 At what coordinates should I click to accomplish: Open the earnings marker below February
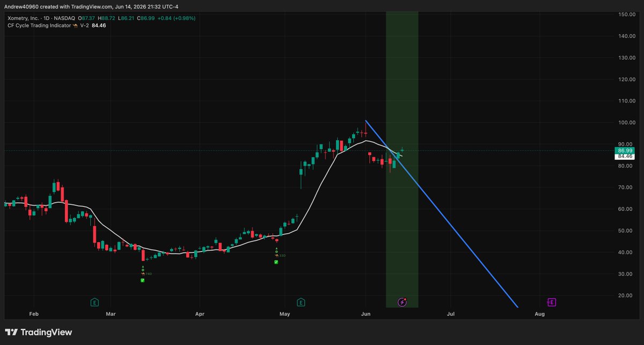tap(95, 303)
